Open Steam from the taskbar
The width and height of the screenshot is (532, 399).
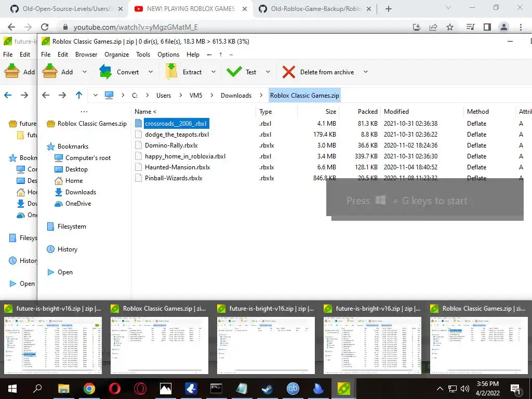[268, 389]
